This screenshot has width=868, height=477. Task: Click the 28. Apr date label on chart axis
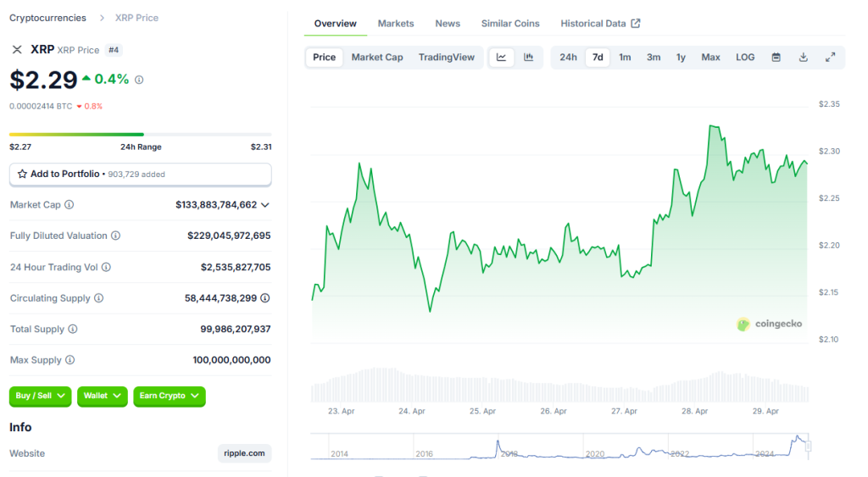tap(695, 411)
